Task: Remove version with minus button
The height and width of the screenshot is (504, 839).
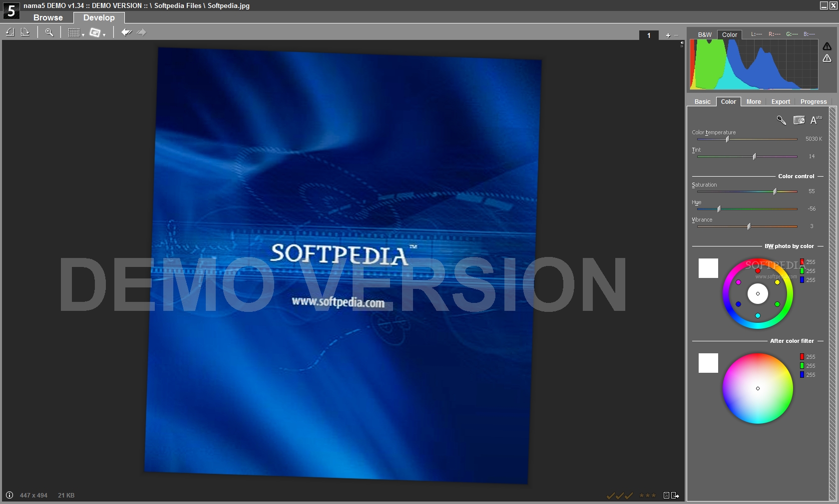Action: point(676,35)
